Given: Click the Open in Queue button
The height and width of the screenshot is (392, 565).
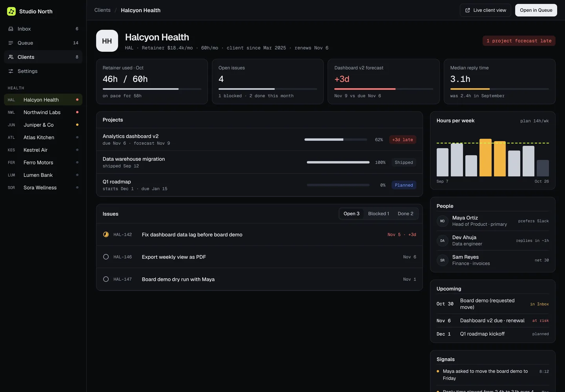Looking at the screenshot, I should pyautogui.click(x=536, y=10).
